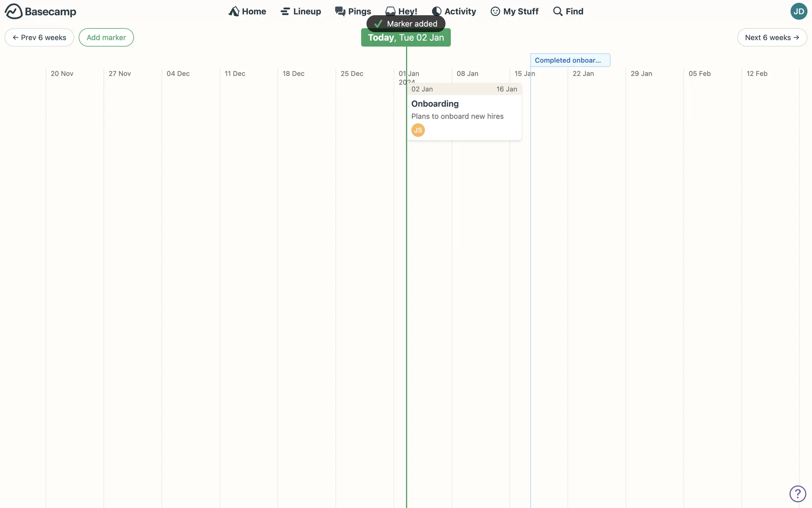Click the JS assignee avatar
The height and width of the screenshot is (508, 812).
[x=418, y=130]
